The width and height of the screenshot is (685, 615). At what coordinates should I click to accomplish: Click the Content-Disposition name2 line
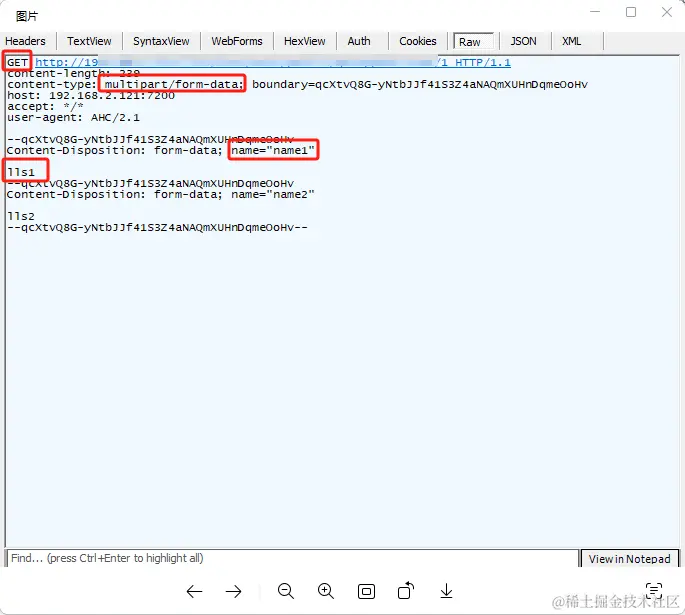161,194
